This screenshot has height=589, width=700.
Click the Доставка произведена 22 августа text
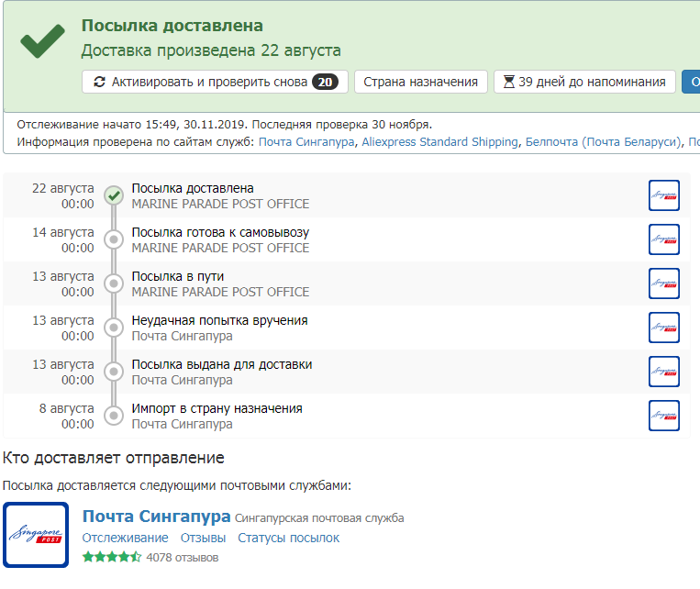(211, 50)
